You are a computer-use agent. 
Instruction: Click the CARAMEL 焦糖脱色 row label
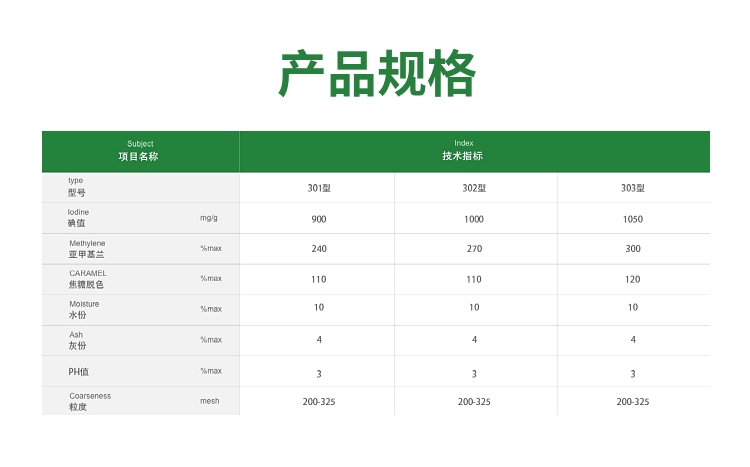(87, 279)
